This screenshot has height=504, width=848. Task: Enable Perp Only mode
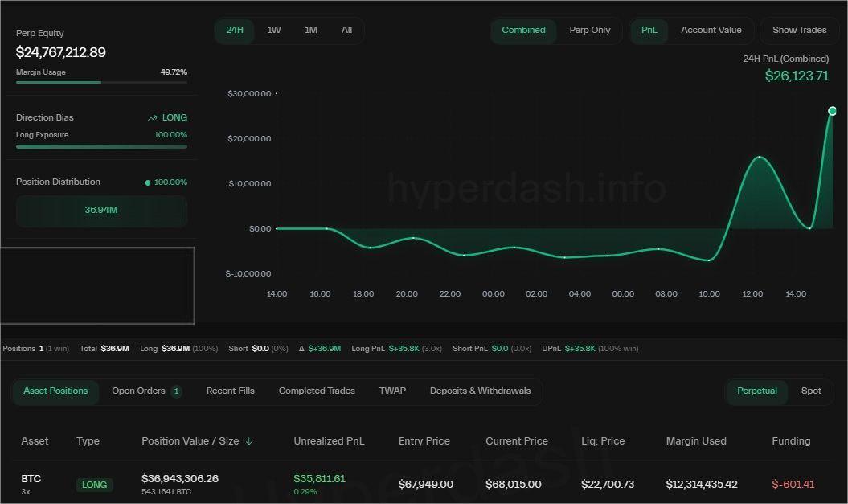(x=589, y=30)
